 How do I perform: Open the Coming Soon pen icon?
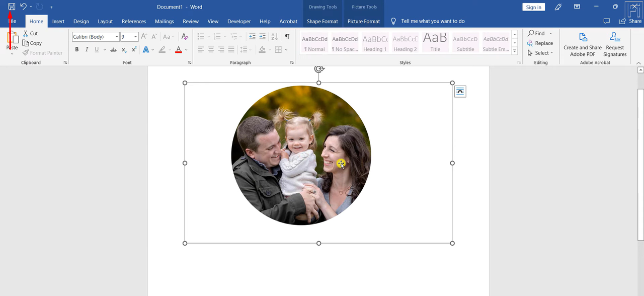558,7
